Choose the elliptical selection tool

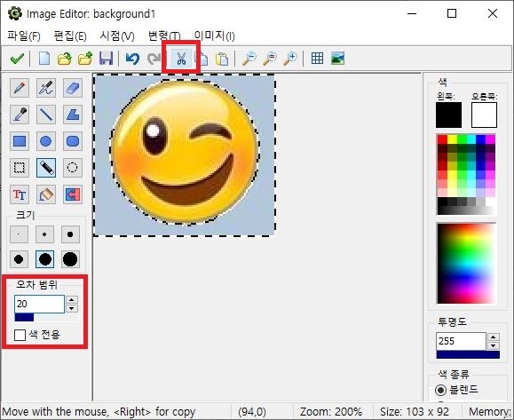click(x=73, y=168)
